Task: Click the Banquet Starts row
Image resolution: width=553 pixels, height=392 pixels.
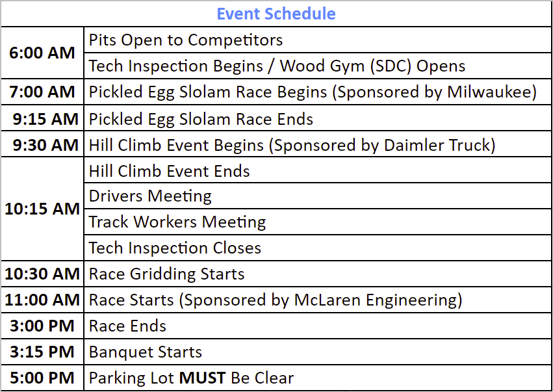Action: coord(318,352)
